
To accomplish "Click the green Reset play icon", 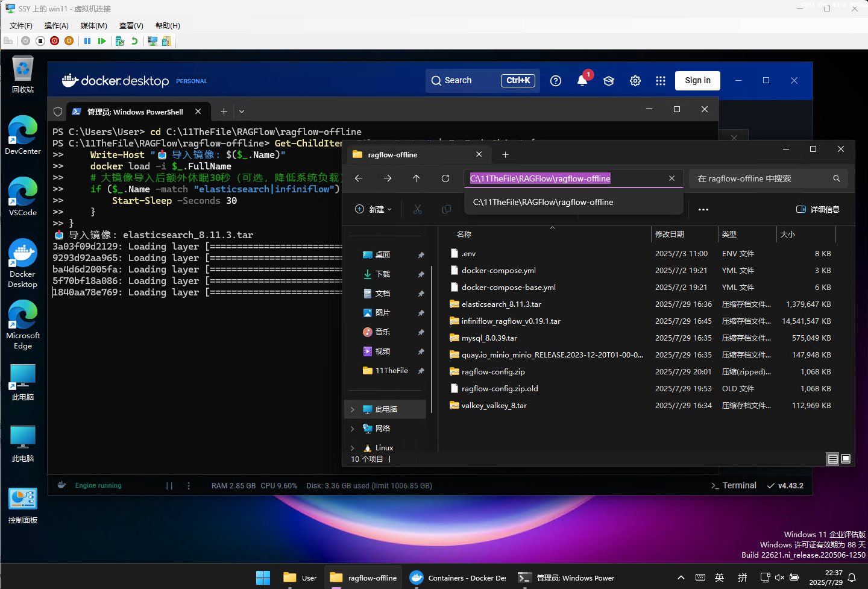I will point(102,41).
